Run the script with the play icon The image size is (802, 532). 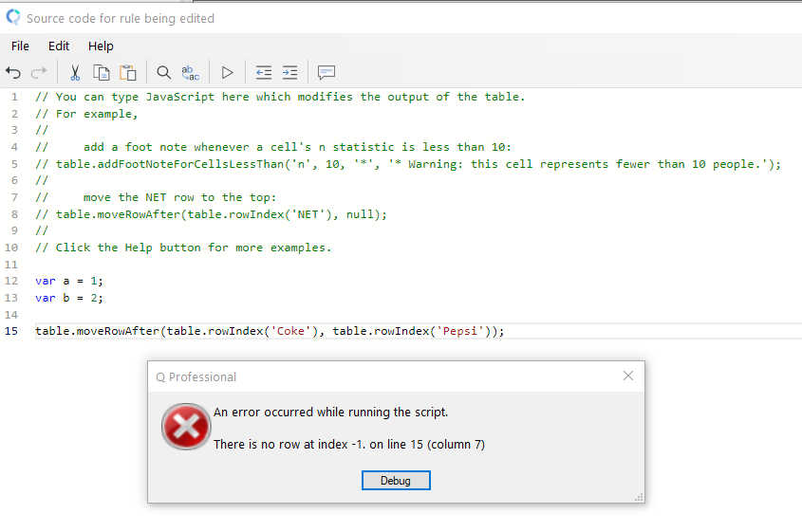click(x=227, y=72)
